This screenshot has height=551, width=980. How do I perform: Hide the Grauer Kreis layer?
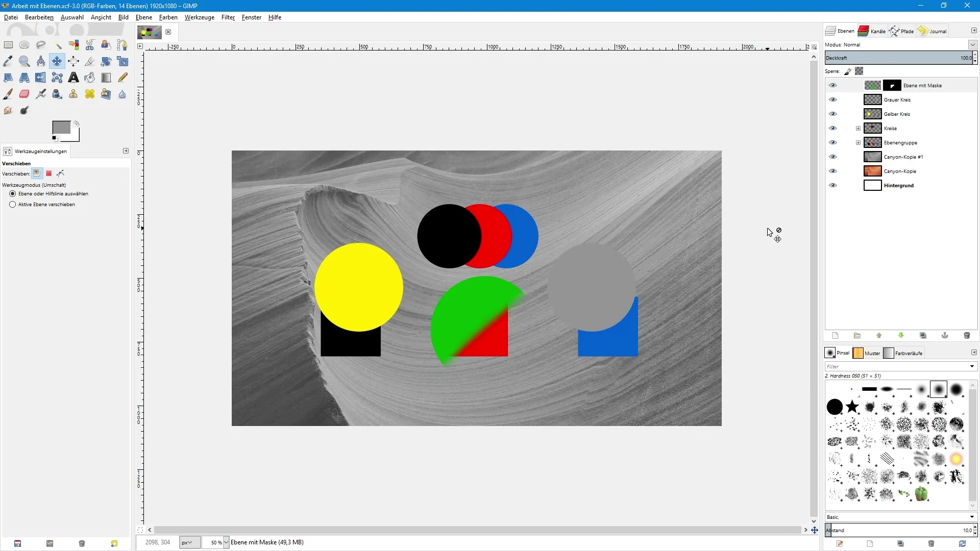pyautogui.click(x=833, y=100)
